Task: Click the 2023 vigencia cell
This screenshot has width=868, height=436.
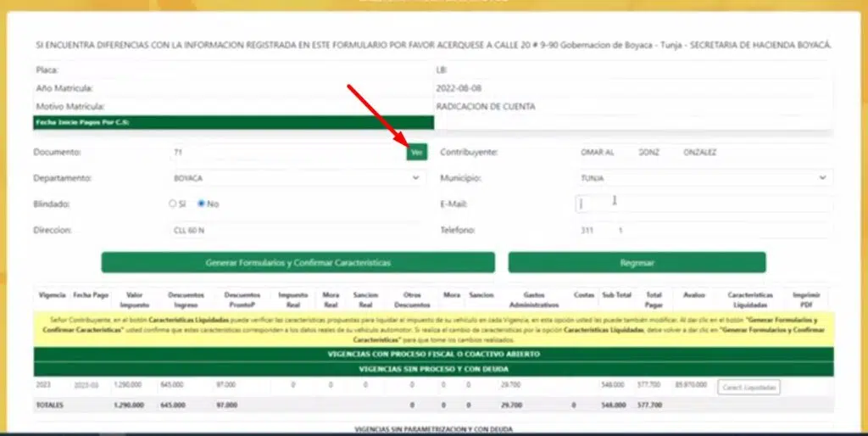Action: click(43, 384)
